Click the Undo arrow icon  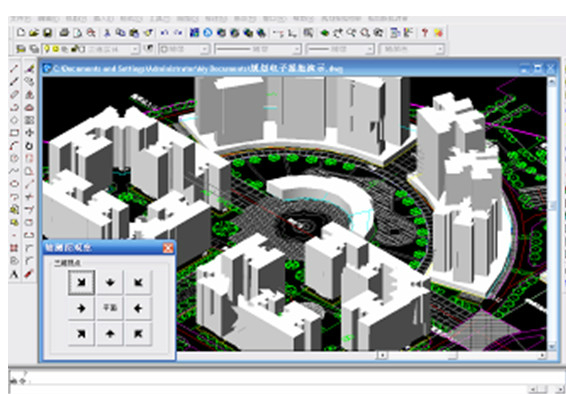pyautogui.click(x=164, y=33)
